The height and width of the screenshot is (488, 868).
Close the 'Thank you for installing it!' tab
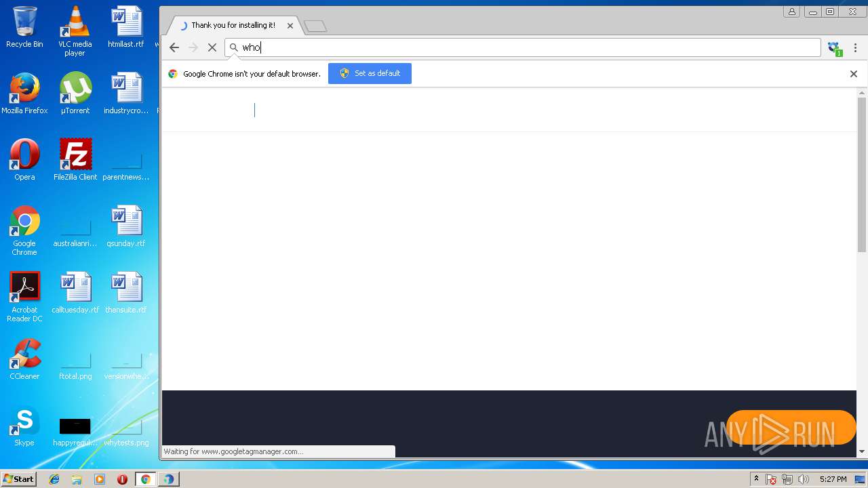tap(290, 26)
